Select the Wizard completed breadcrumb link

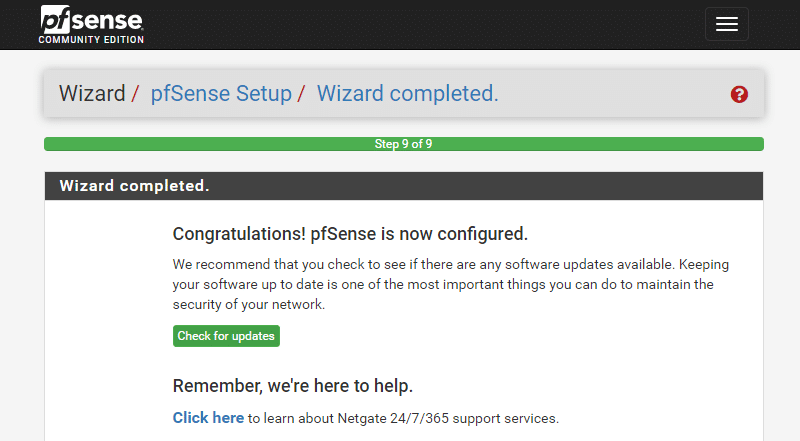tap(407, 93)
